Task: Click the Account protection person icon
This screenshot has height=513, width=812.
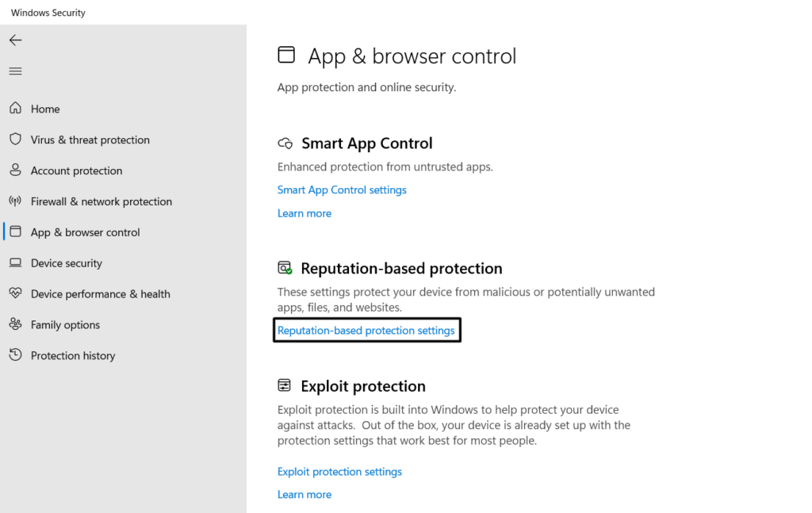Action: click(15, 170)
